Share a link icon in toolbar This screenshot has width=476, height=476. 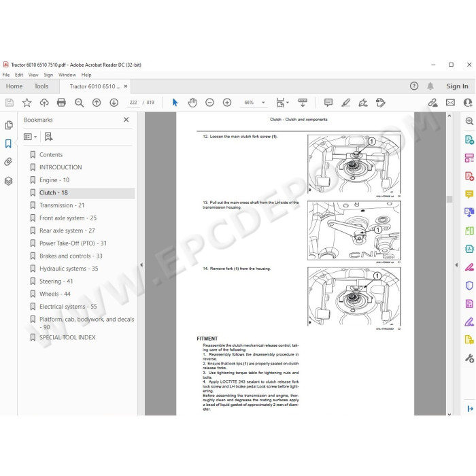(x=432, y=103)
